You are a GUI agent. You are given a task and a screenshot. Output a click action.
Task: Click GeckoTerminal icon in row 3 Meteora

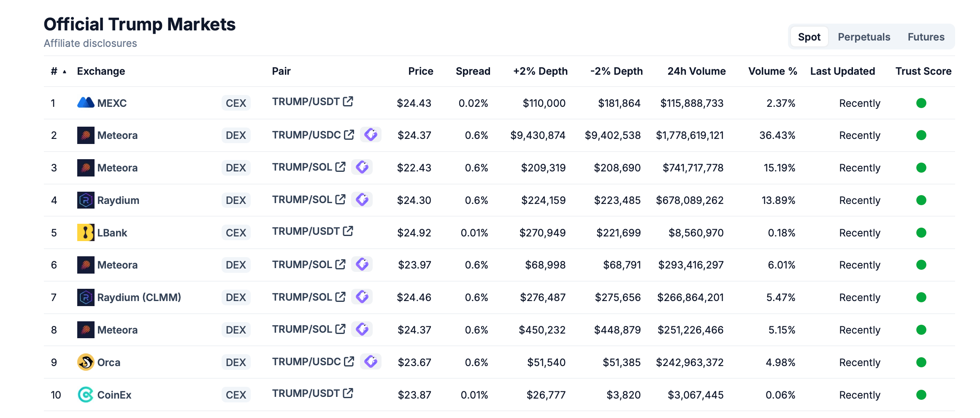tap(362, 167)
